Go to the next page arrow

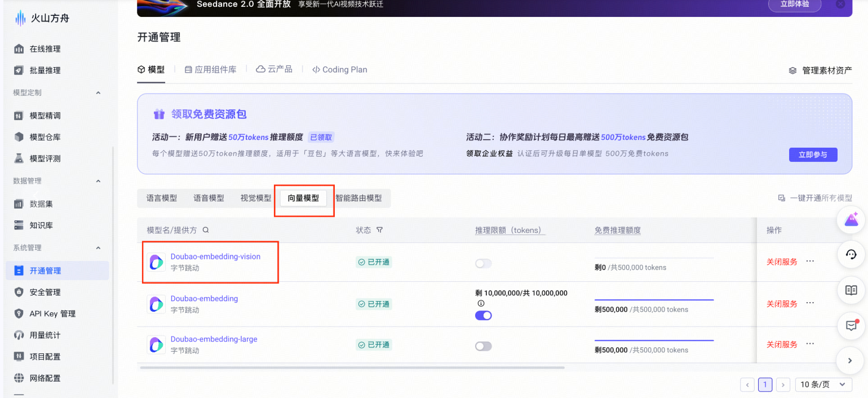(783, 385)
